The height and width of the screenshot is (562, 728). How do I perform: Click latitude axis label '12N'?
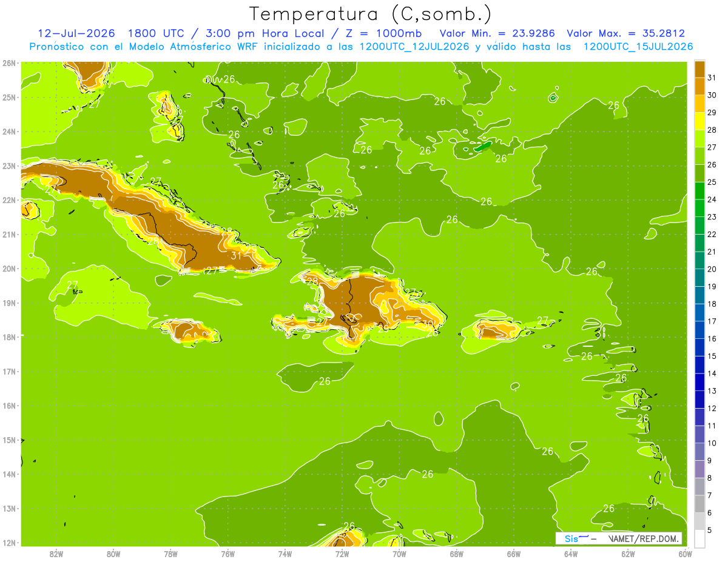(x=8, y=543)
